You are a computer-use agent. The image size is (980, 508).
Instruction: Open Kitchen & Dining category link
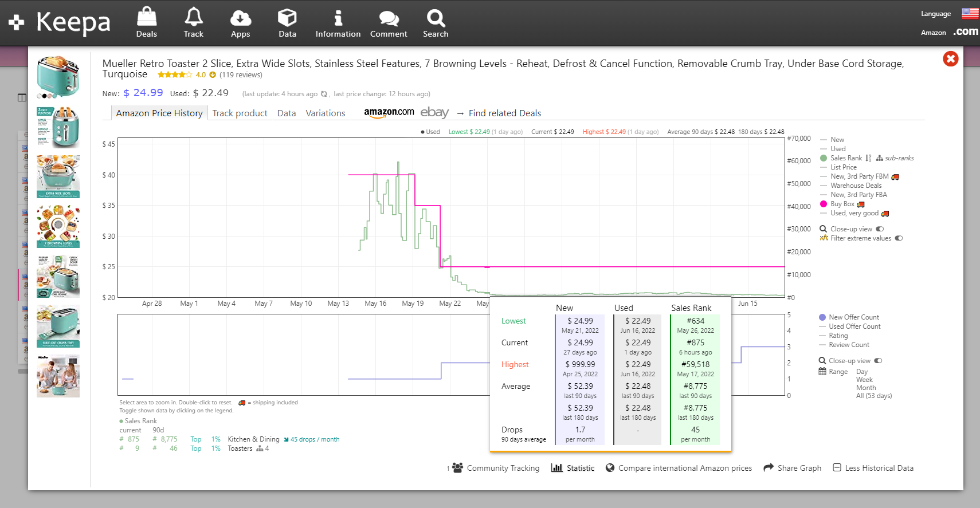click(x=253, y=439)
